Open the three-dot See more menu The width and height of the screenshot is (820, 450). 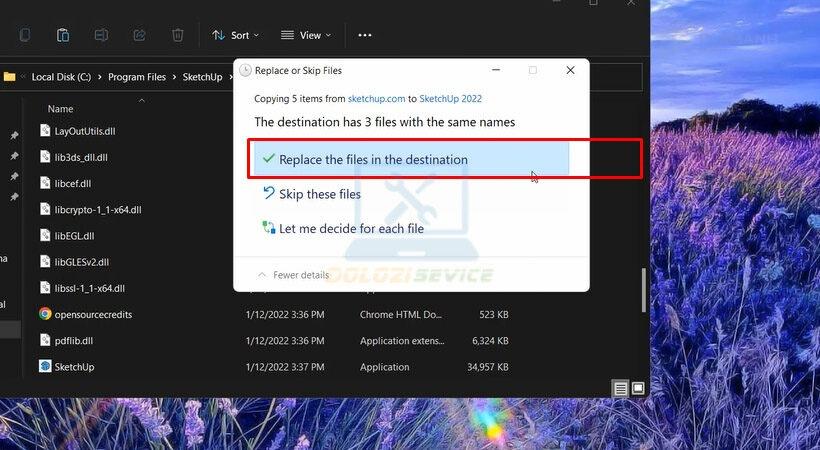coord(364,35)
